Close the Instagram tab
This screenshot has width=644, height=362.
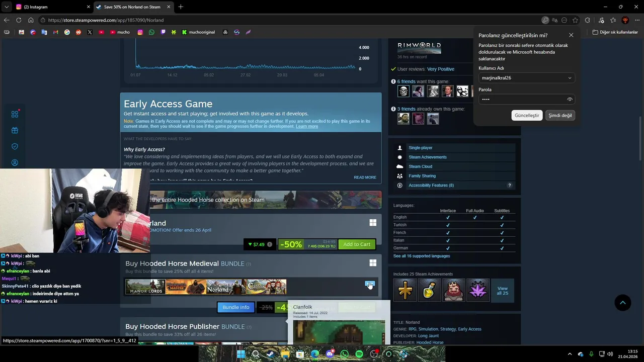(x=89, y=7)
